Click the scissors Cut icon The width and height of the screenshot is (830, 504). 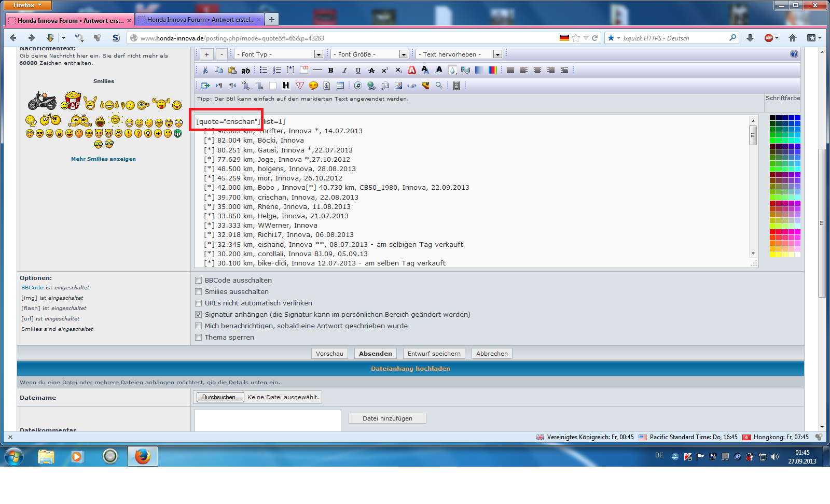tap(205, 70)
